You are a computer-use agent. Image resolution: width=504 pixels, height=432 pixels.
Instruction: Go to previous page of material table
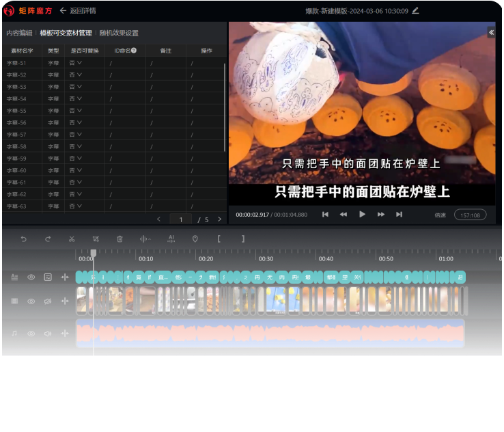[158, 219]
